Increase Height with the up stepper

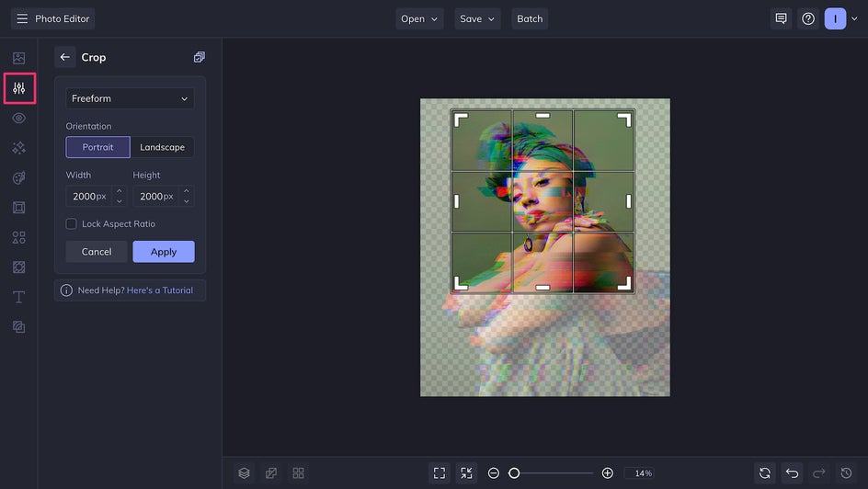[187, 191]
